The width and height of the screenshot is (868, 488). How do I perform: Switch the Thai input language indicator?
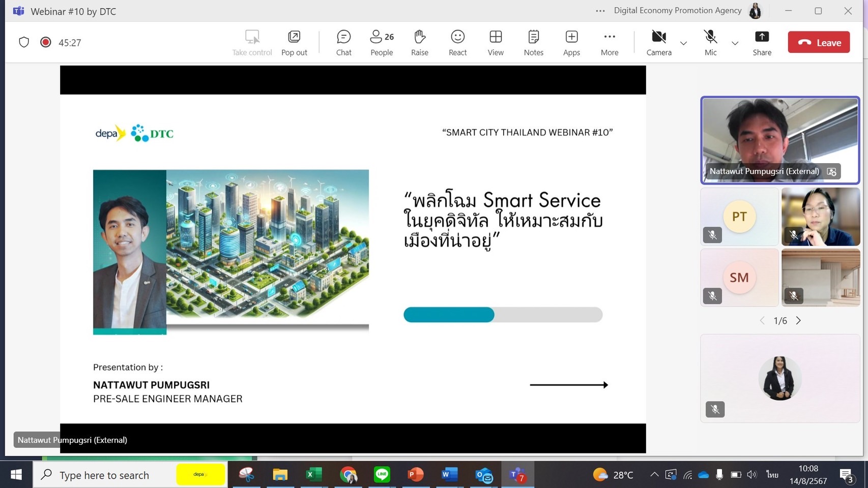772,475
